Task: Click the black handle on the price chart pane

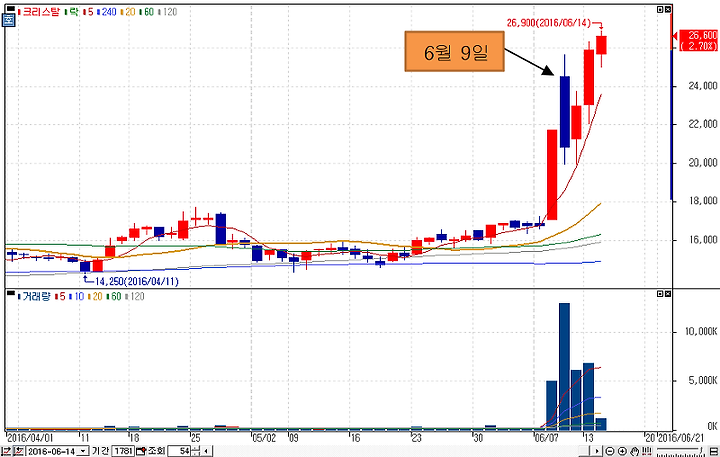Action: (x=10, y=8)
